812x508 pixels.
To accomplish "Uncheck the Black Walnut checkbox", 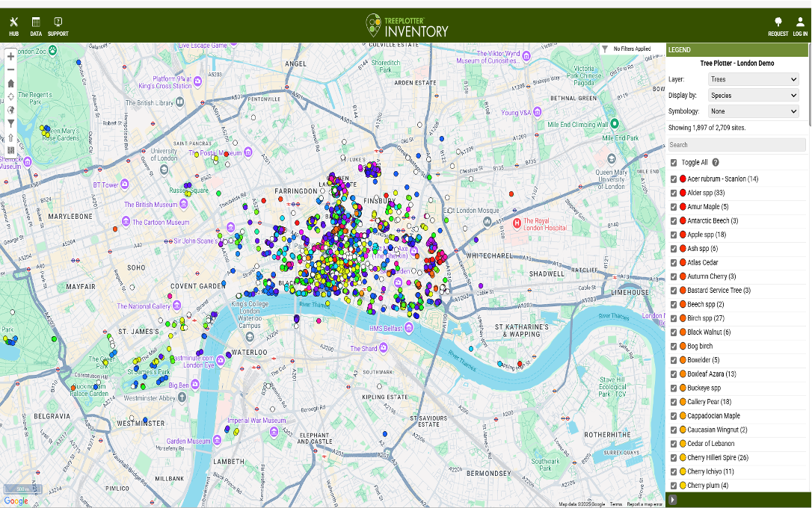I will 674,332.
